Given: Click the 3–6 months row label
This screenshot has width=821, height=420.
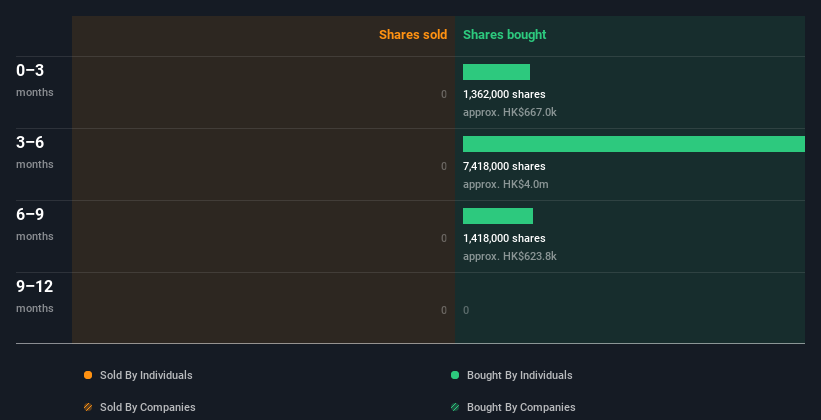Looking at the screenshot, I should pos(35,152).
